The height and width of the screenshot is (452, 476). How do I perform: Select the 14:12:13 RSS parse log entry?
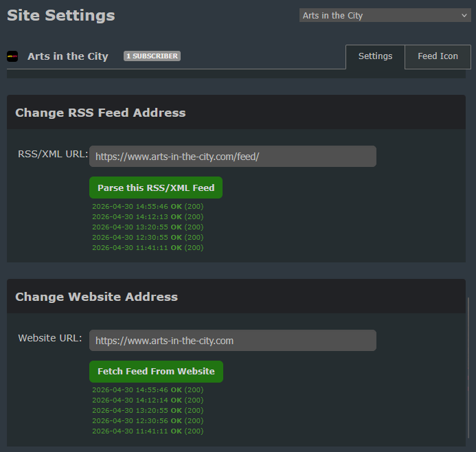tap(148, 217)
